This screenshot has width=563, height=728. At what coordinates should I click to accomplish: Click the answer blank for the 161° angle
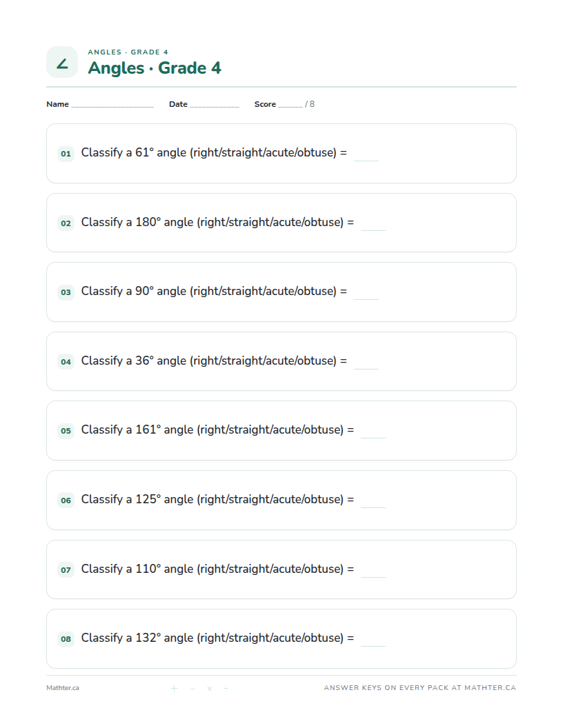pos(373,437)
